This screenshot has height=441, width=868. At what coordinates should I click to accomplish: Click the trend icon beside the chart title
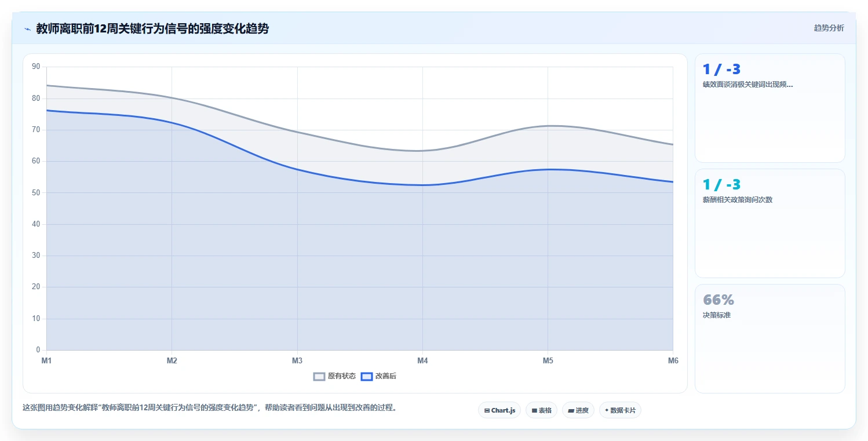click(27, 29)
